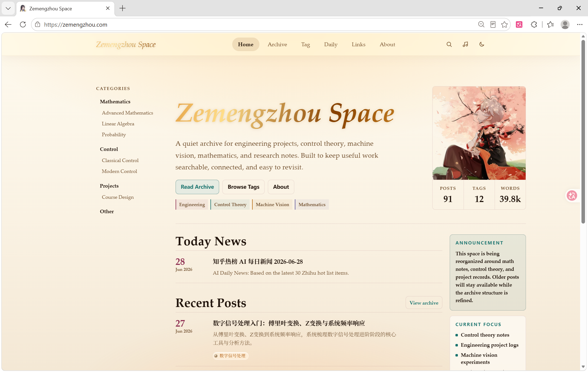Viewport: 588px width, 372px height.
Task: Select the Control Theory topic chip
Action: pos(230,204)
